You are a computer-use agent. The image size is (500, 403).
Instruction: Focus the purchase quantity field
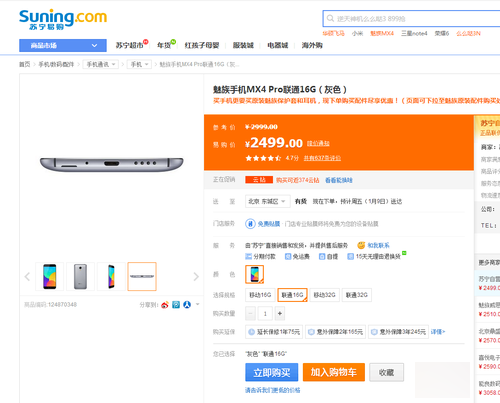(265, 313)
